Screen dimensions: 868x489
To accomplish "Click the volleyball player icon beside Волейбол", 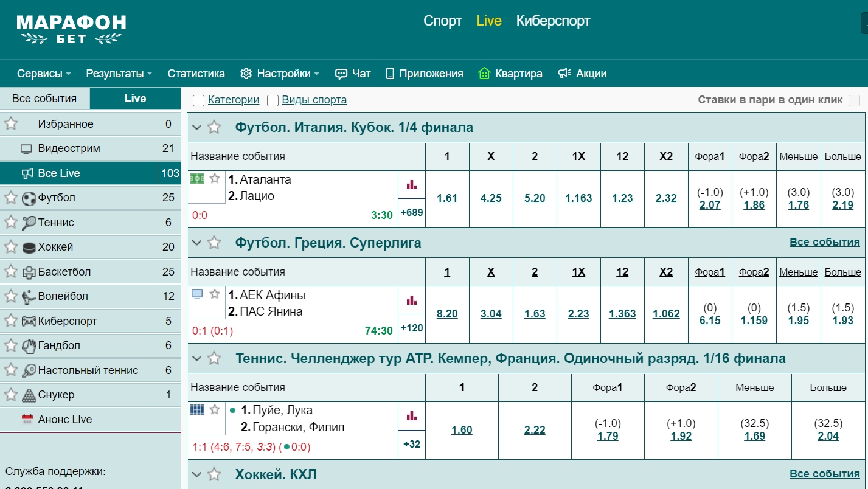I will coord(29,297).
